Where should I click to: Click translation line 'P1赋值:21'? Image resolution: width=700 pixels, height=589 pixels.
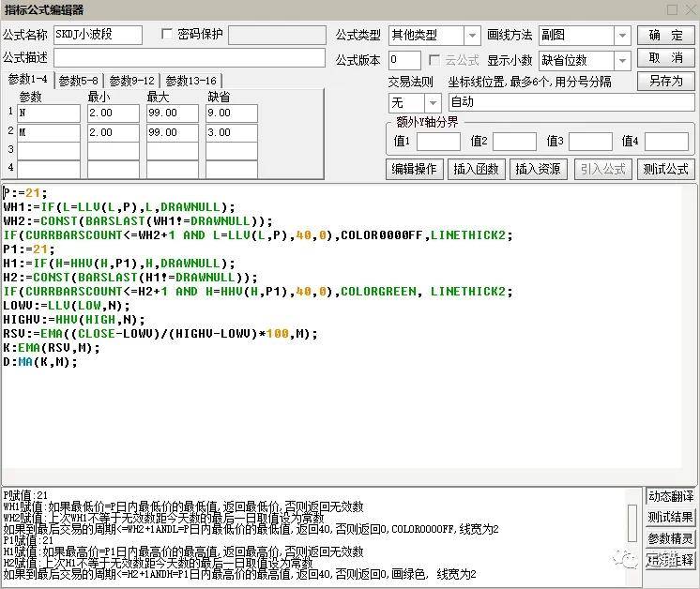click(28, 540)
